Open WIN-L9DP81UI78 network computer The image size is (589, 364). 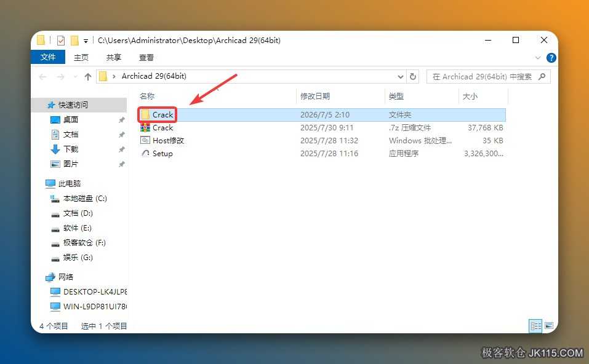tap(95, 306)
